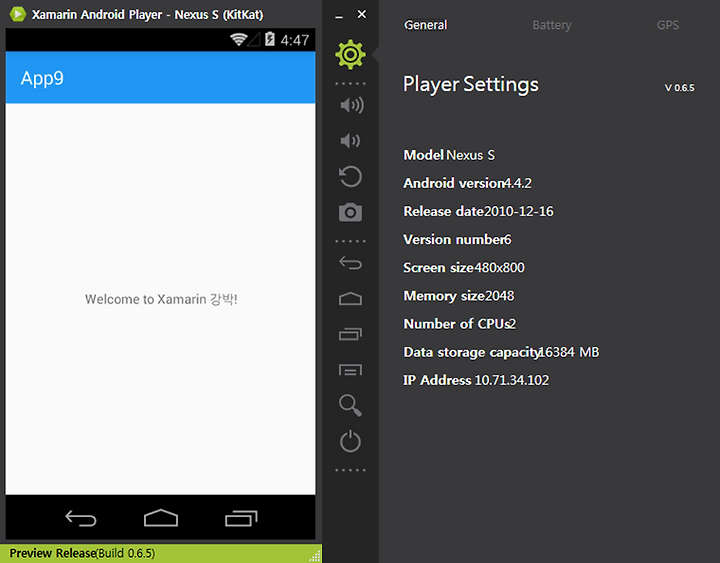Click the 'Preview Release (Build 0.6.5)' status text
The image size is (720, 563).
click(82, 553)
